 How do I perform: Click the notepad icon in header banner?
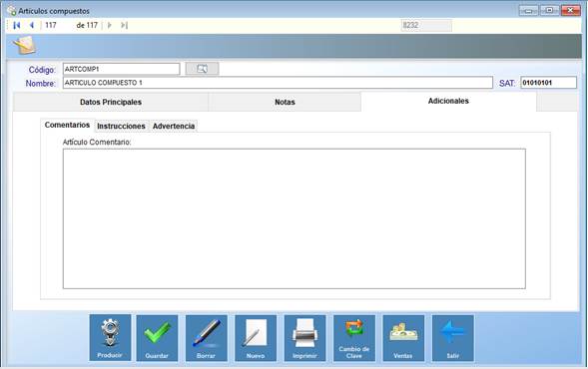25,45
